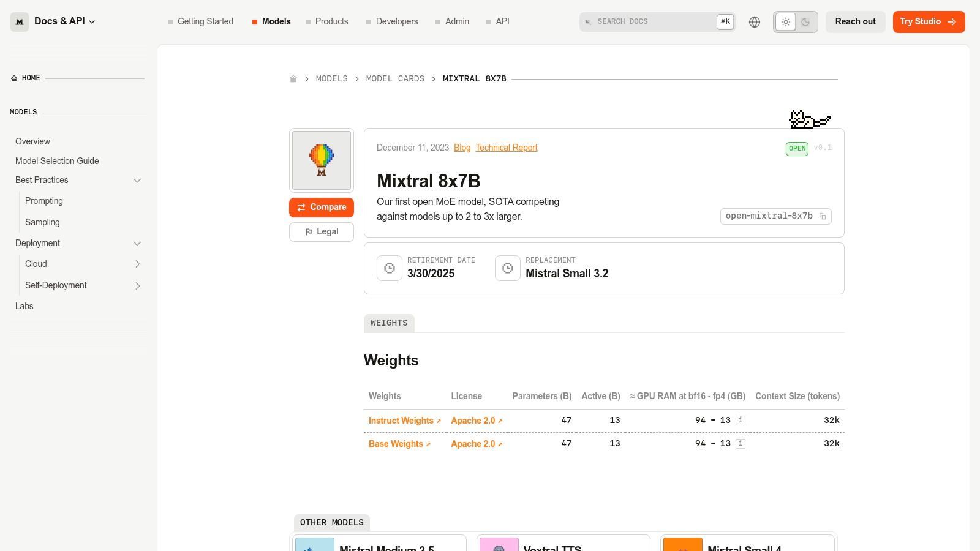Click the breadcrumb home icon
Viewport: 980px width, 551px height.
pos(293,79)
